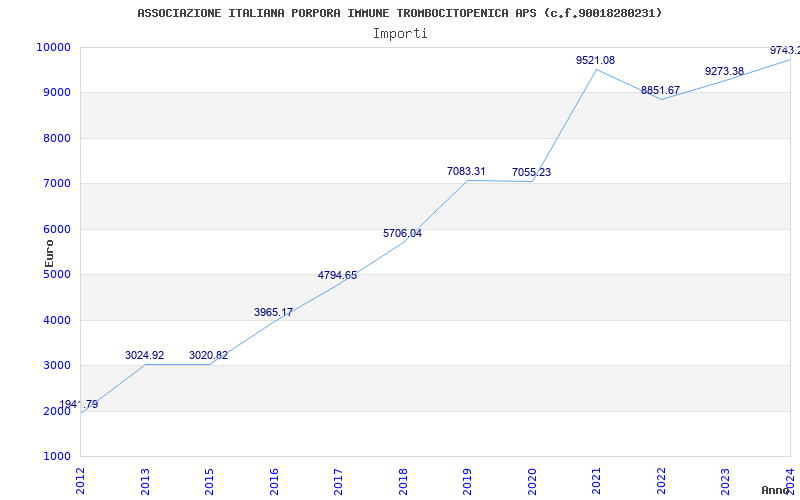Click the x-axis year 2021
Image resolution: width=800 pixels, height=500 pixels.
(x=596, y=481)
